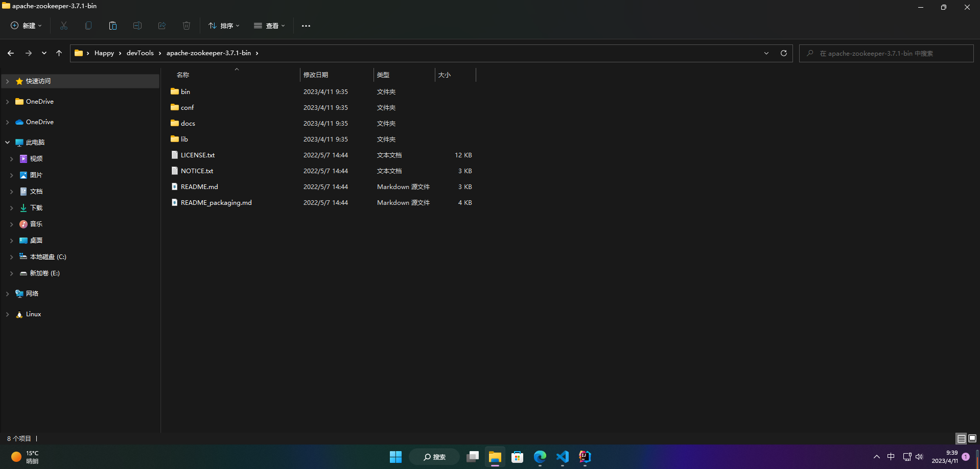Viewport: 980px width, 469px height.
Task: Open the recent locations dropdown arrow
Action: click(x=44, y=53)
